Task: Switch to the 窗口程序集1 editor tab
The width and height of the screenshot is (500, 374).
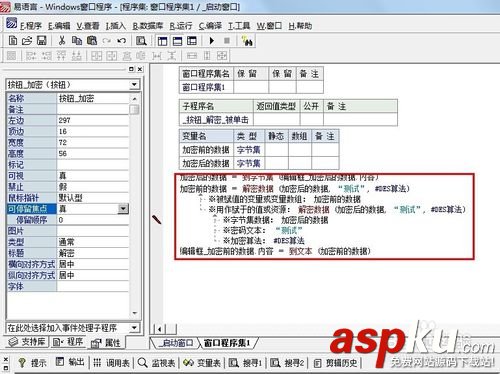Action: [x=227, y=343]
